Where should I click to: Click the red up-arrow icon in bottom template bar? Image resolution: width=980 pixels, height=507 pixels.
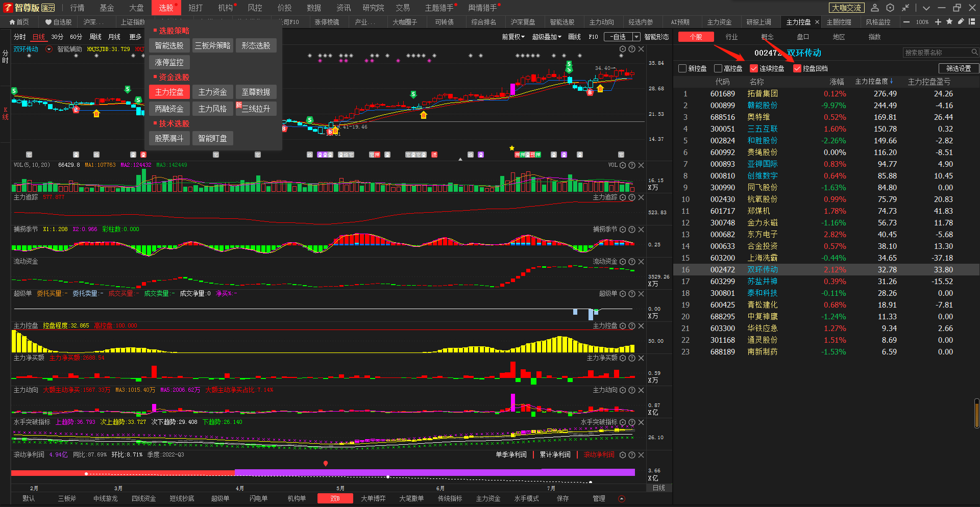[x=621, y=499]
